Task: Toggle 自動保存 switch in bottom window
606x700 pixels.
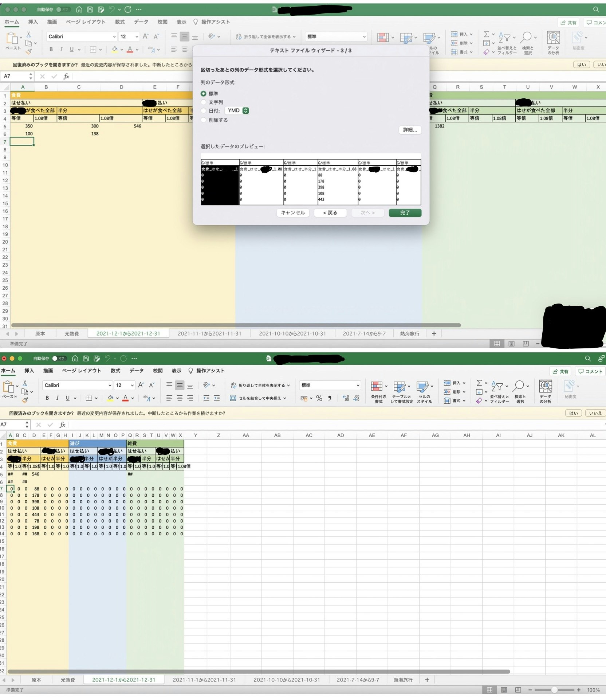Action: [x=59, y=358]
